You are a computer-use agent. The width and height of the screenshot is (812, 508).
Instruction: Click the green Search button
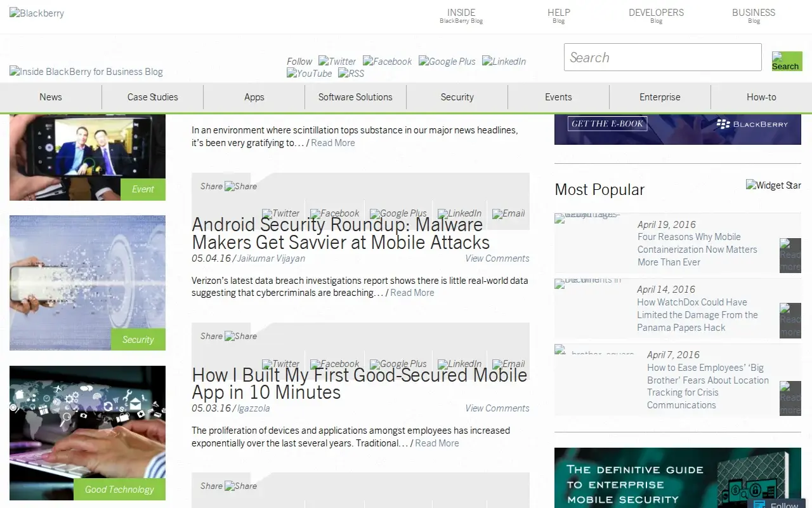pos(787,61)
